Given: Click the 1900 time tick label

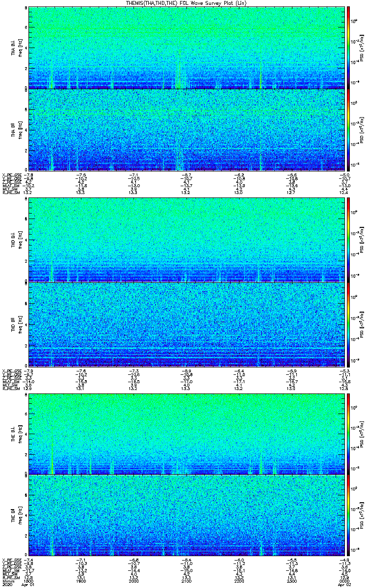Looking at the screenshot, I should tap(81, 581).
